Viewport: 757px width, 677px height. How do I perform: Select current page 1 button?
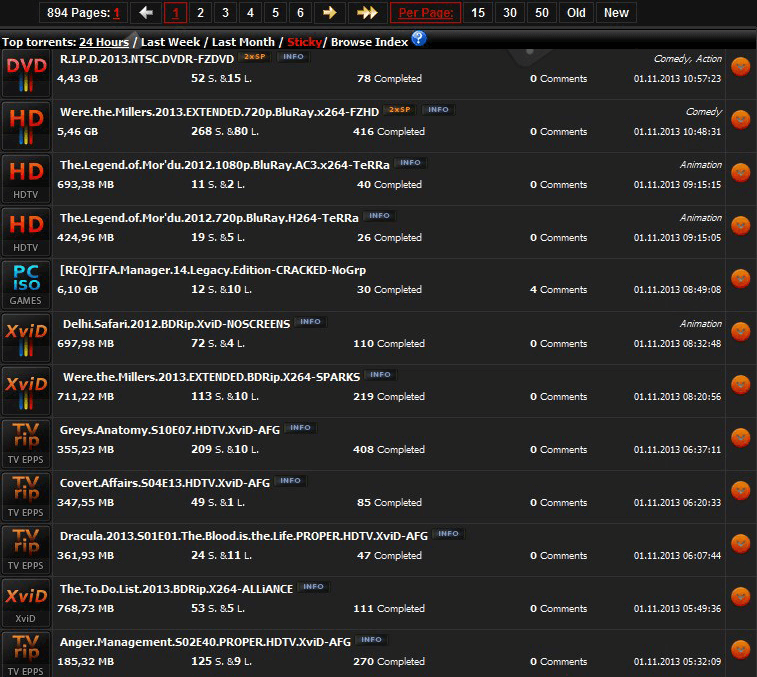[175, 13]
